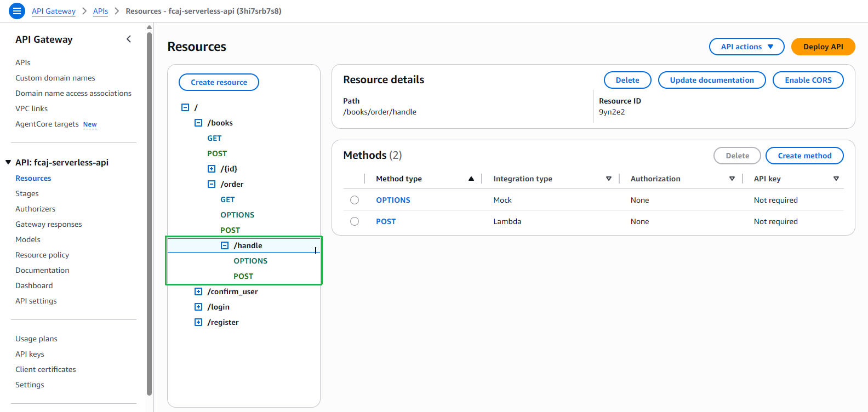Select OPTIONS method under /order
868x412 pixels.
pos(237,215)
